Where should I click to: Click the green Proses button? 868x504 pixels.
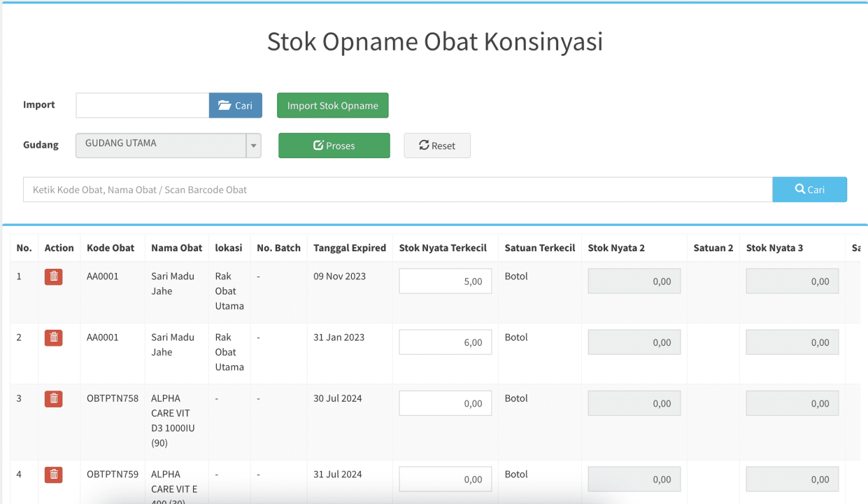334,146
